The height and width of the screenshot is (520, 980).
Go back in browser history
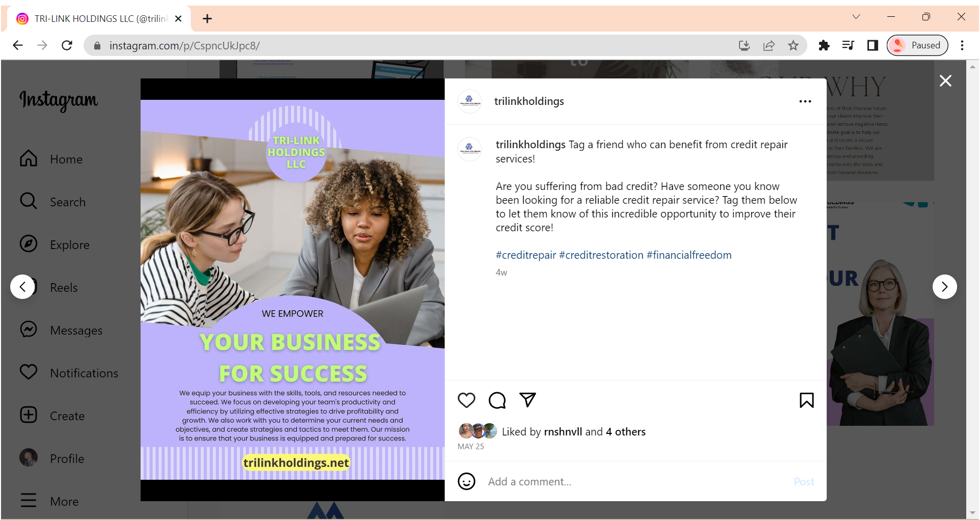coord(18,45)
